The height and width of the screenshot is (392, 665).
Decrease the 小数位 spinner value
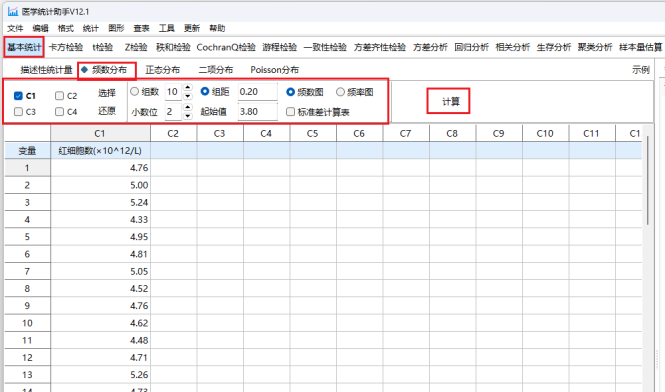188,116
